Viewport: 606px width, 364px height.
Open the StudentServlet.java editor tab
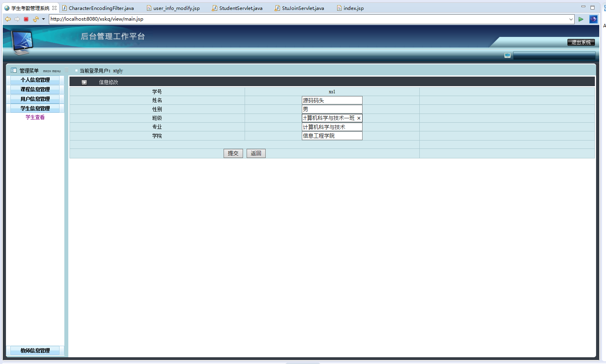pyautogui.click(x=237, y=8)
